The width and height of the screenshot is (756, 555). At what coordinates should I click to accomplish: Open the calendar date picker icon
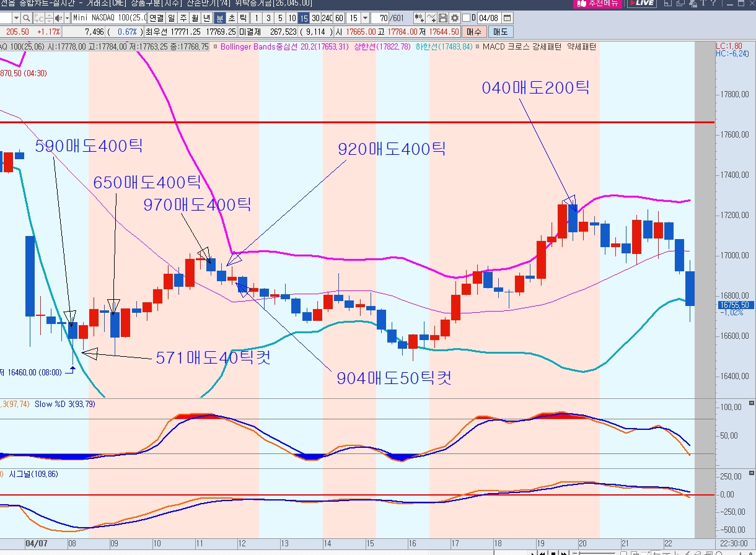tap(508, 18)
